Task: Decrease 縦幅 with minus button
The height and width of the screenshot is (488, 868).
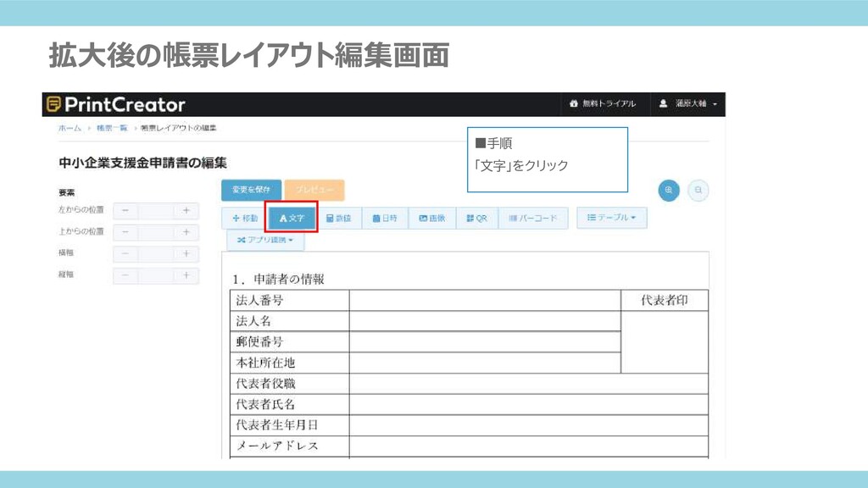Action: coord(125,275)
